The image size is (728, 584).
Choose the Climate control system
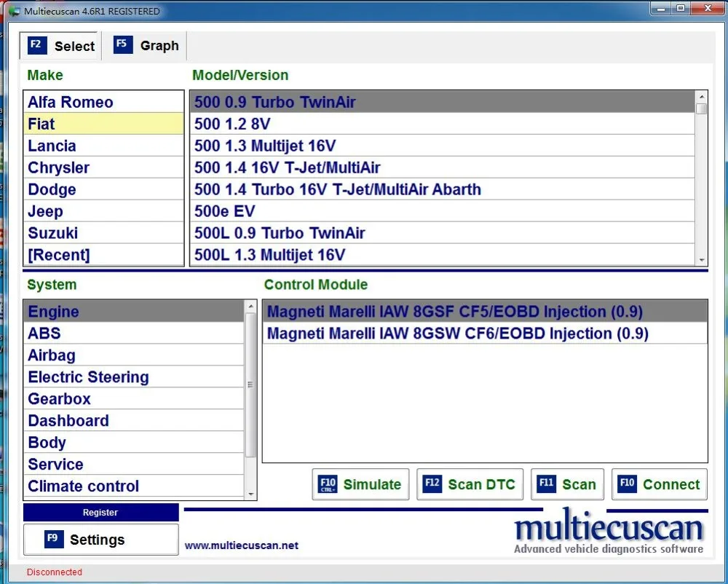134,486
